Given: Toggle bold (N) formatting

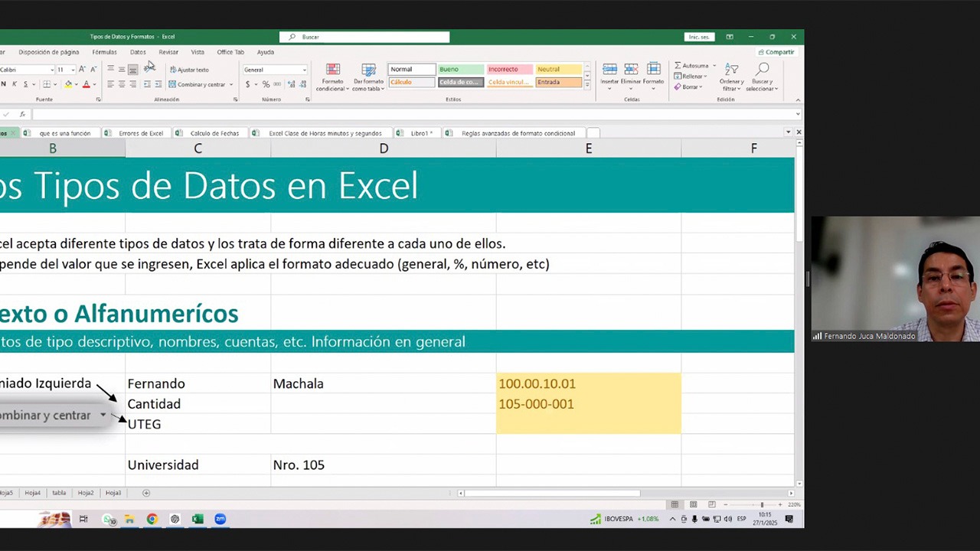Looking at the screenshot, I should pyautogui.click(x=4, y=84).
